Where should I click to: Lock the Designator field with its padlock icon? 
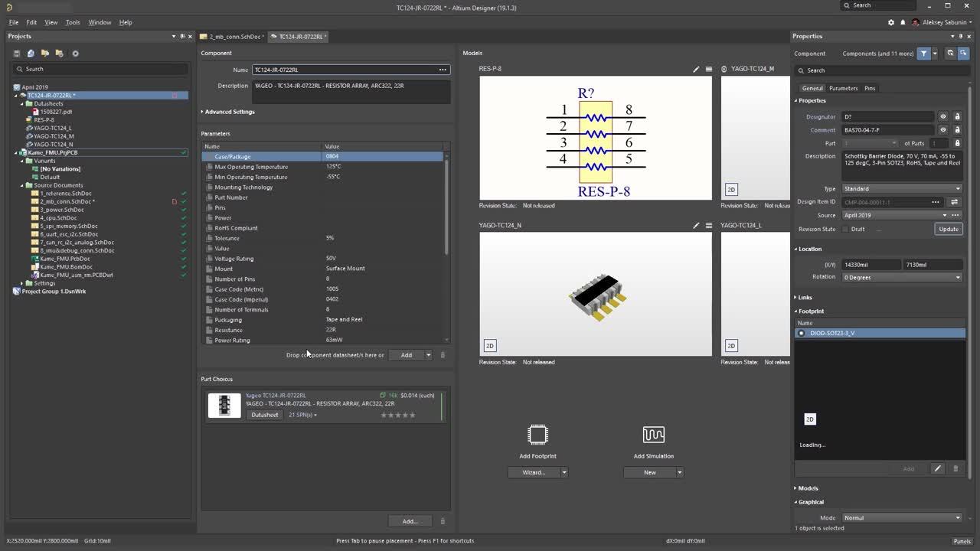[957, 117]
